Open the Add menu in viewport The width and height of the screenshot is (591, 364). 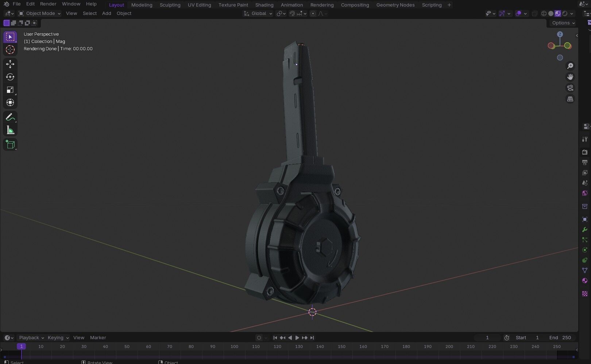[x=107, y=13]
